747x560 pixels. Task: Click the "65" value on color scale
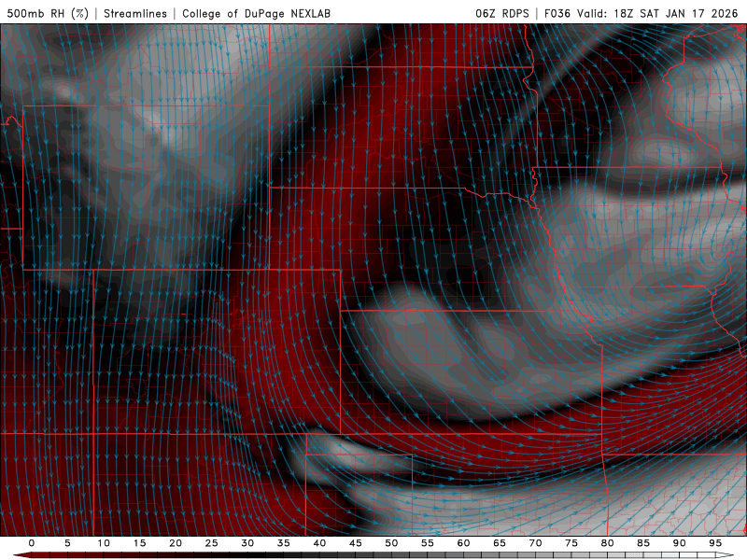point(499,543)
